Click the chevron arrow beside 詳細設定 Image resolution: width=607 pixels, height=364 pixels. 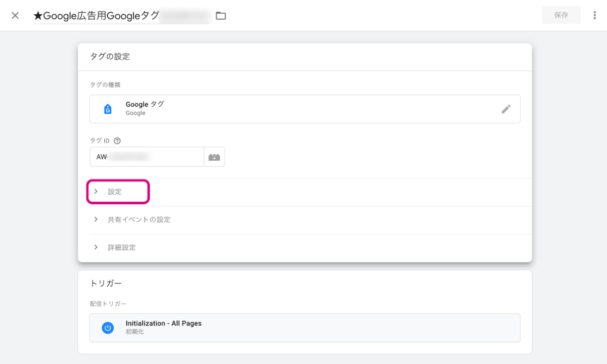point(96,248)
